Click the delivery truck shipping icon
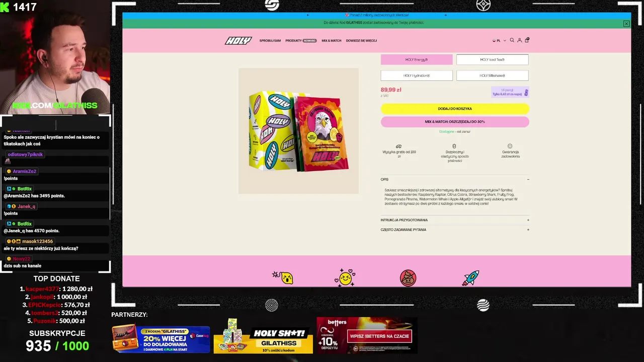The height and width of the screenshot is (362, 644). [x=399, y=146]
